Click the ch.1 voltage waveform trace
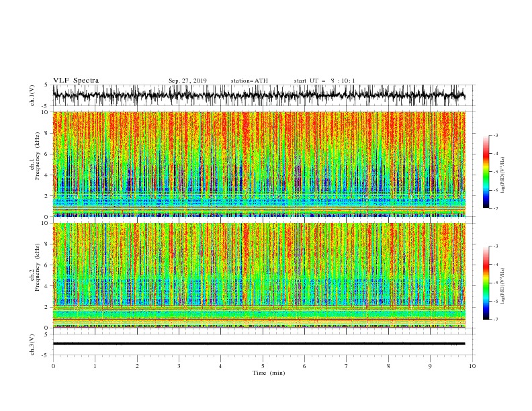Screen dimensions: 532x411 tap(259, 95)
